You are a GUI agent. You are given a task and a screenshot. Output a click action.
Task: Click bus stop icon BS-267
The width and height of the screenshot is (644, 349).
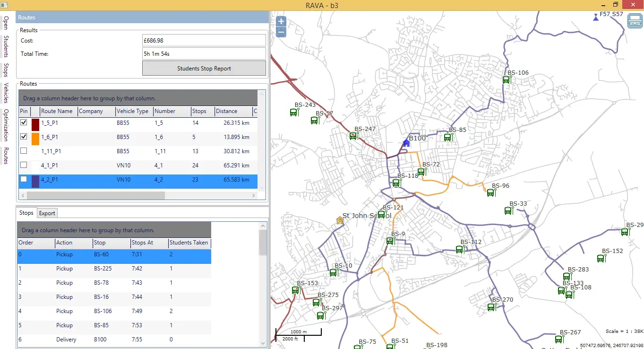coord(559,339)
